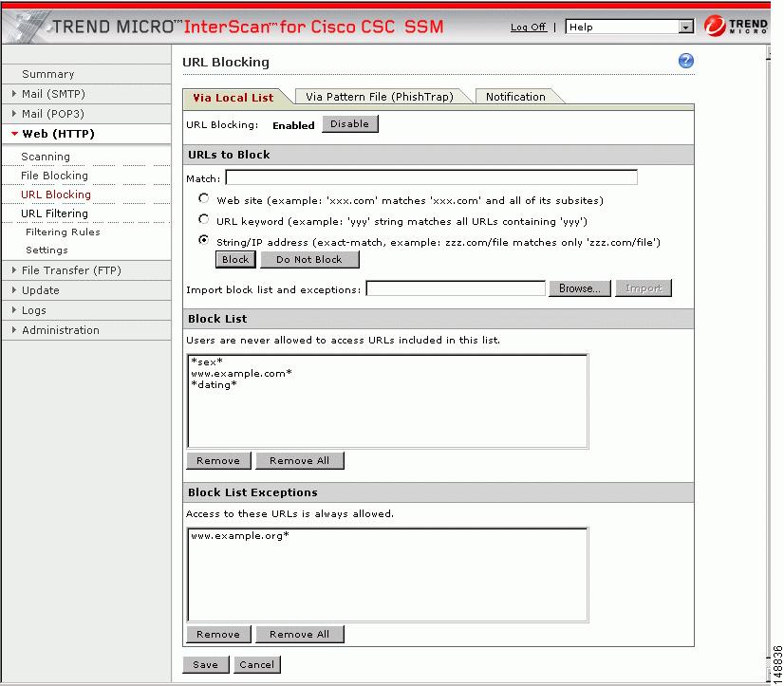Click Remove All under the Block List
The image size is (784, 686).
[x=300, y=460]
